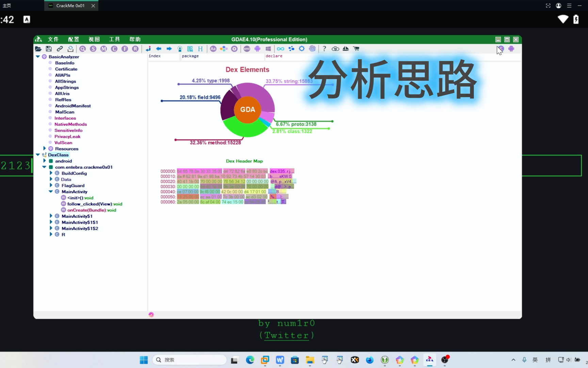Click the save floppy disk icon

tap(49, 49)
